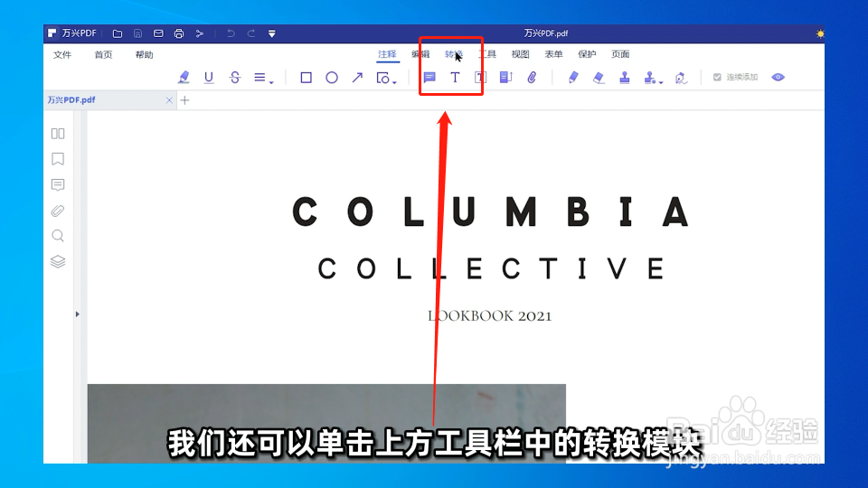The height and width of the screenshot is (488, 868).
Task: Click the Email envelope icon
Action: [158, 33]
